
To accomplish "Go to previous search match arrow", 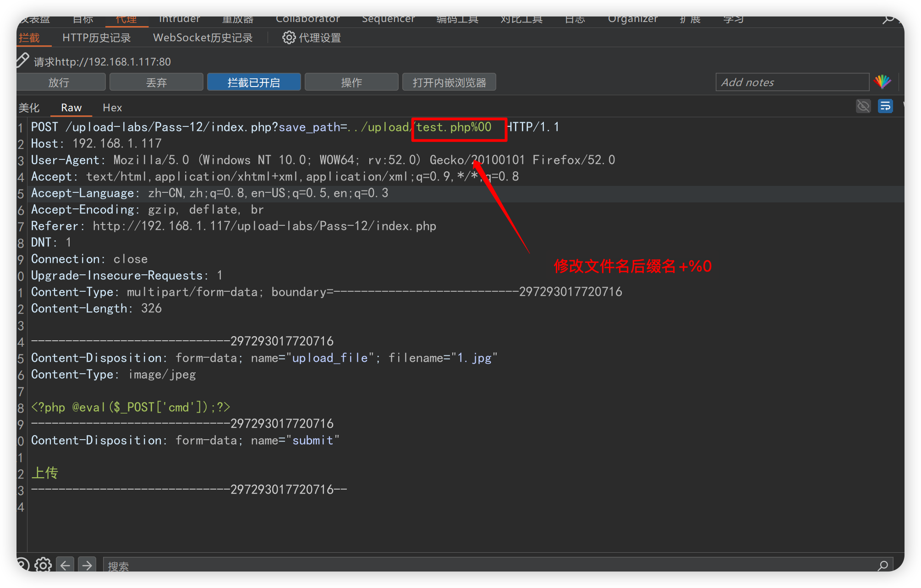I will [65, 565].
